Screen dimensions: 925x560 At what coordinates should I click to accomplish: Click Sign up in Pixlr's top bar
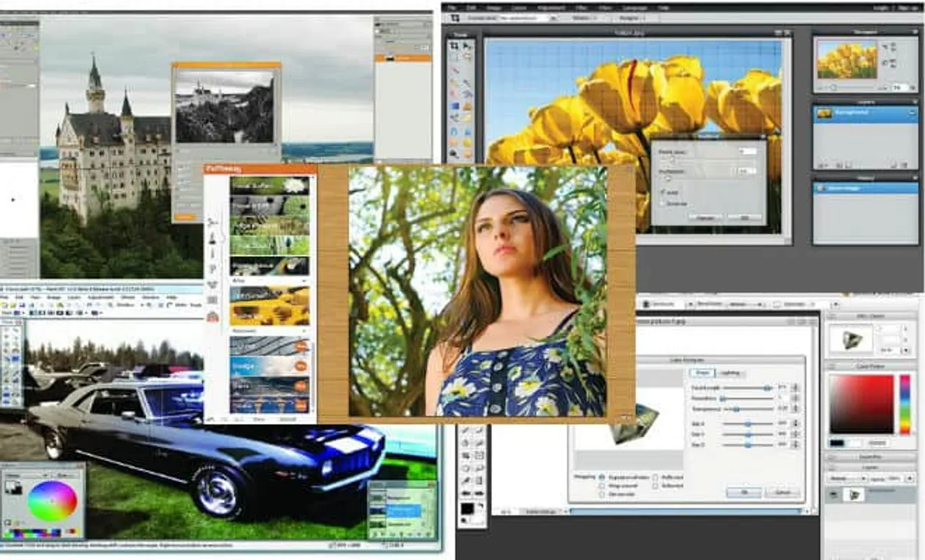pos(907,7)
